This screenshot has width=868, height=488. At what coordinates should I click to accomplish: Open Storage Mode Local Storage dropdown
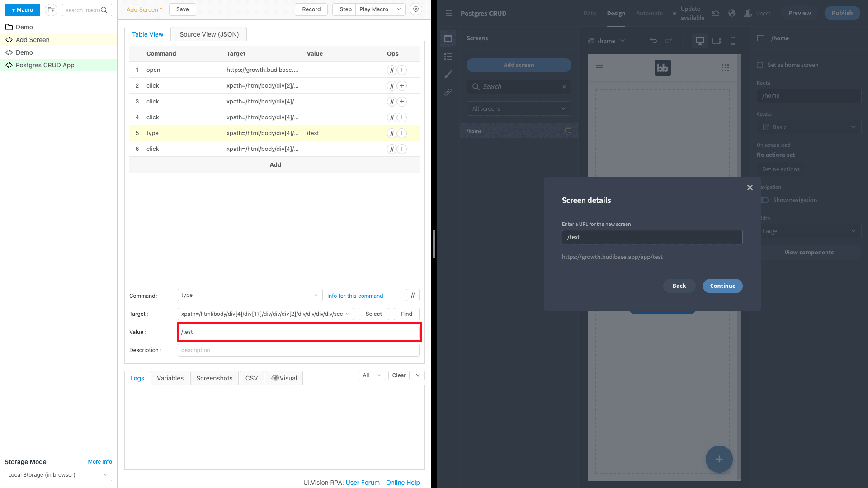[58, 475]
